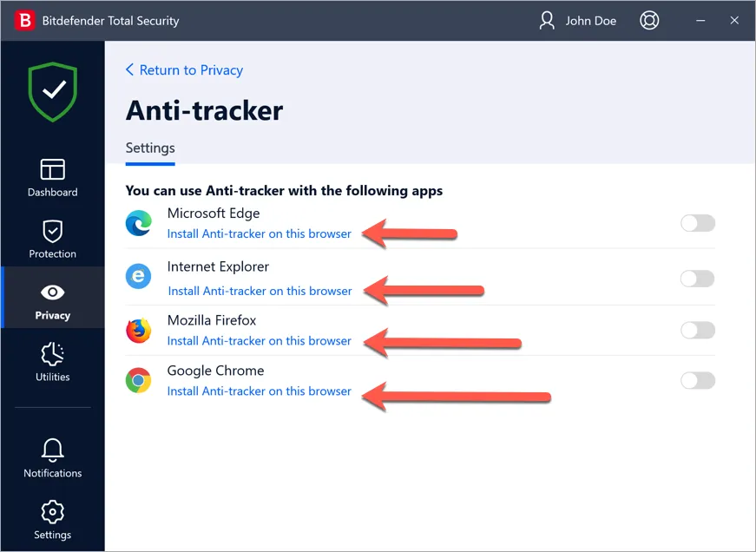Screen dimensions: 756x552
Task: Open the John Doe account profile
Action: (x=578, y=20)
